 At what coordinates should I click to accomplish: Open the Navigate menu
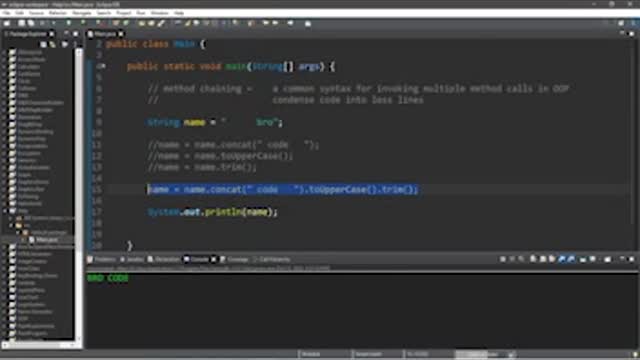click(82, 13)
